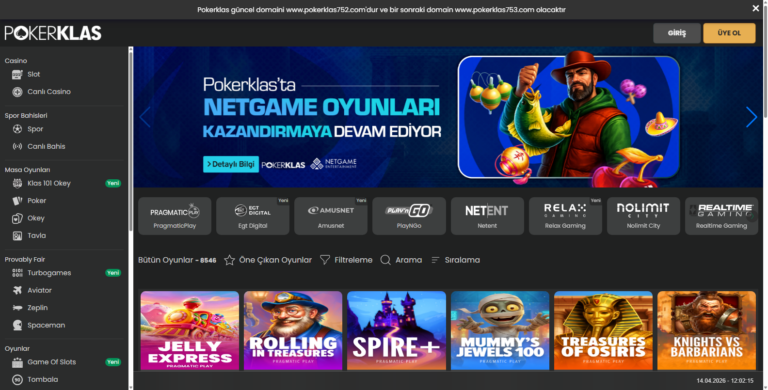Open the Game Of Slots icon
768x390 pixels.
pos(17,363)
